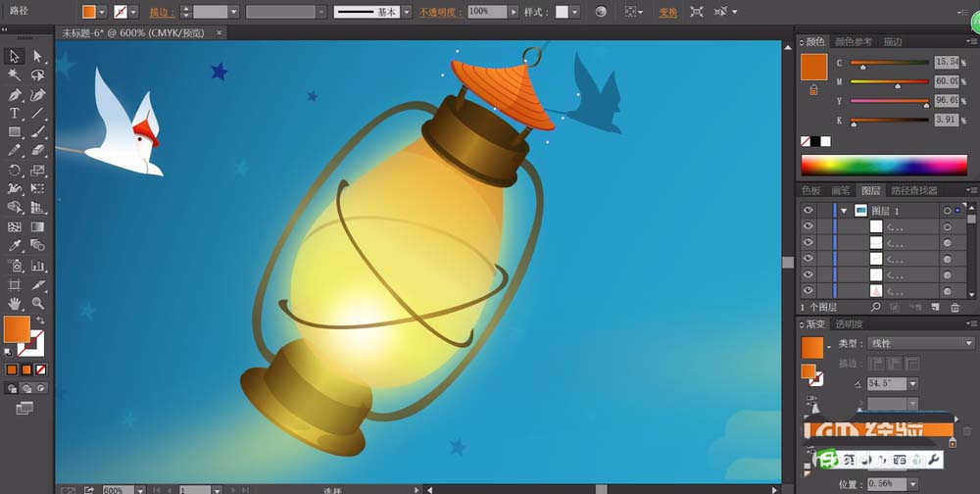Click on the Cyan (C) slider
Viewport: 980px width, 494px height.
pos(890,63)
